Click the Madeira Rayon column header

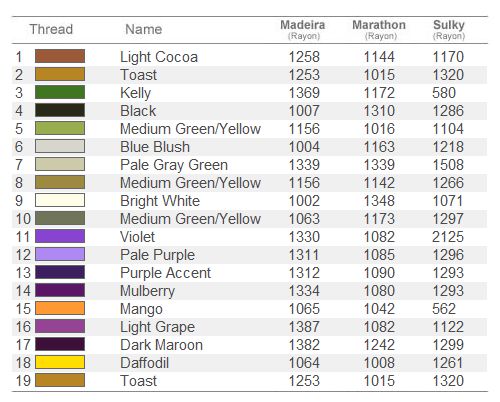point(303,29)
